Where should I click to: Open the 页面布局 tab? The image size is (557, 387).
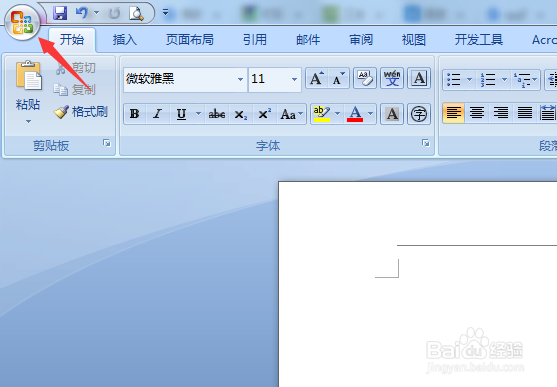click(190, 39)
